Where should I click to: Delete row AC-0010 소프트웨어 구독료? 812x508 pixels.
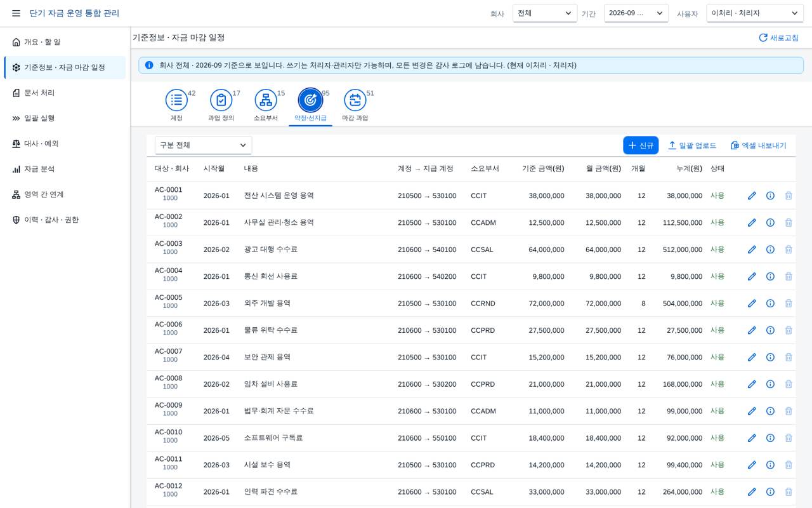[789, 438]
